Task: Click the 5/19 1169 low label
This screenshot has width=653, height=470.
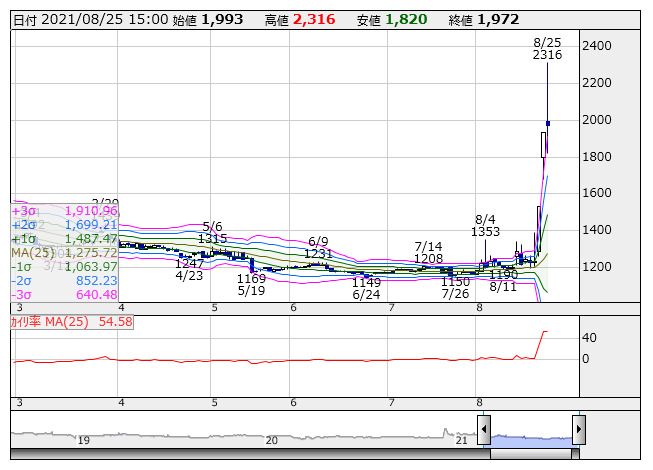Action: (x=252, y=285)
